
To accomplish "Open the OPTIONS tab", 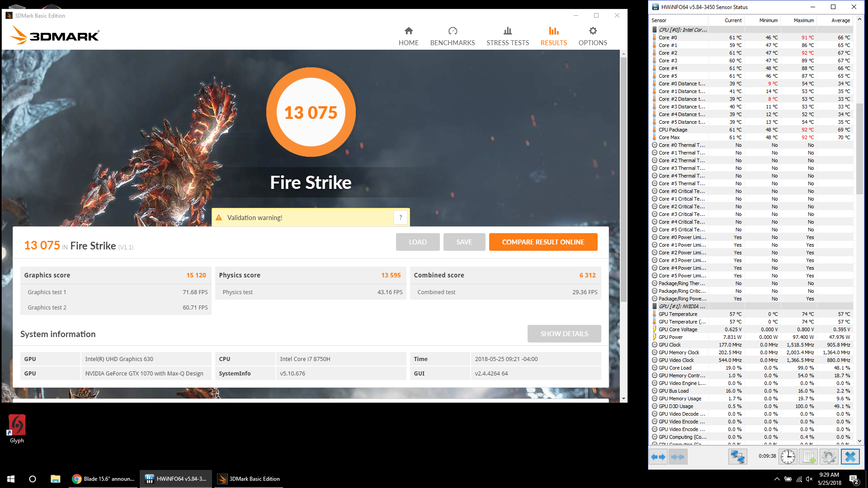I will coord(593,36).
